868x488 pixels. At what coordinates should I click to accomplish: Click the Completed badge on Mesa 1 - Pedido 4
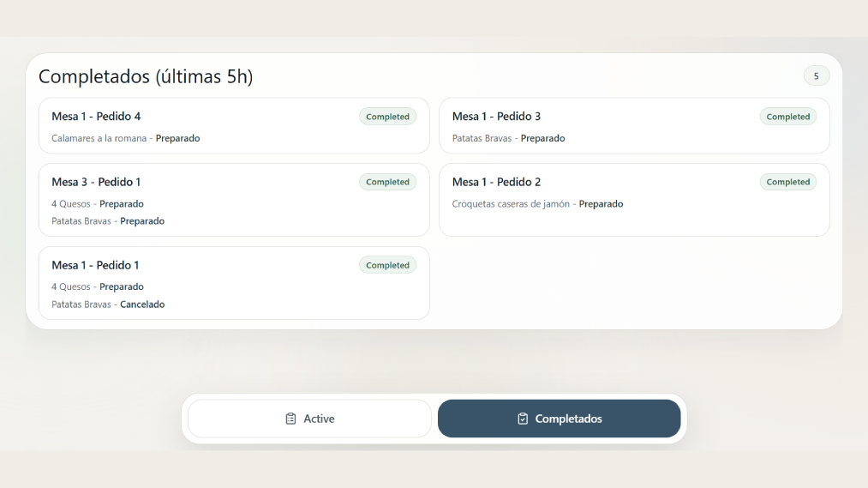(387, 117)
